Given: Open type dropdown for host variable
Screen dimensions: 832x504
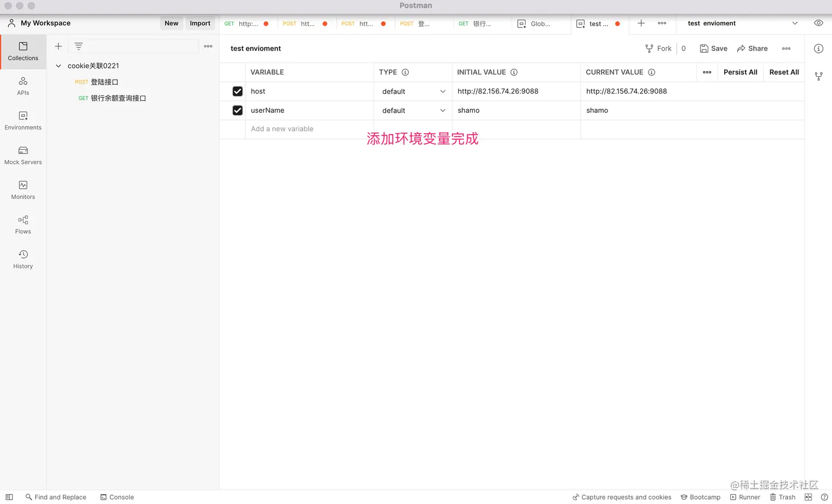Looking at the screenshot, I should [x=413, y=91].
